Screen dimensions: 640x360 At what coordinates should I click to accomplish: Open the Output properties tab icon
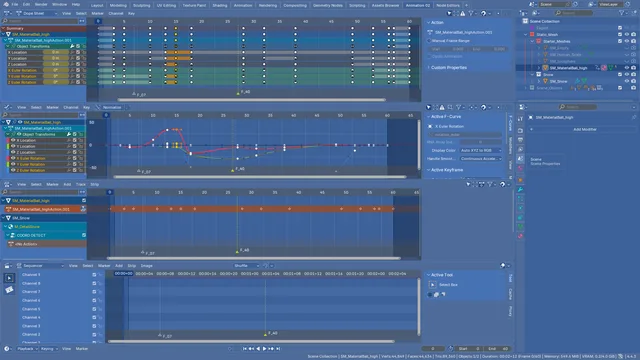(520, 140)
